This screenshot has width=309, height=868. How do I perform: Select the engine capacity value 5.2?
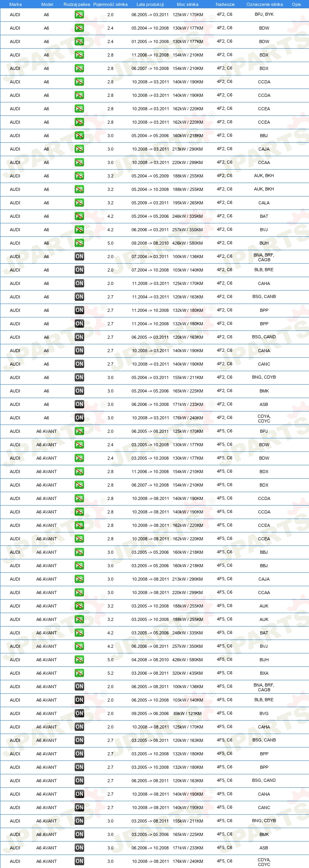click(110, 673)
